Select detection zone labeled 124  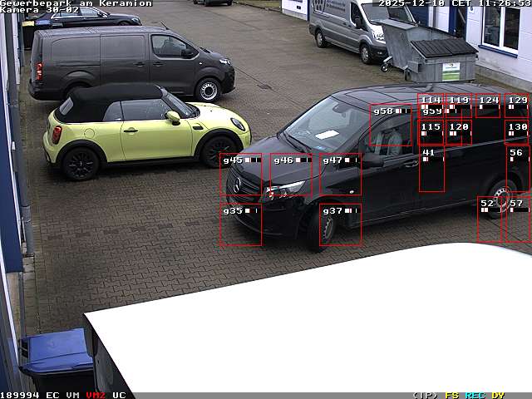(488, 106)
